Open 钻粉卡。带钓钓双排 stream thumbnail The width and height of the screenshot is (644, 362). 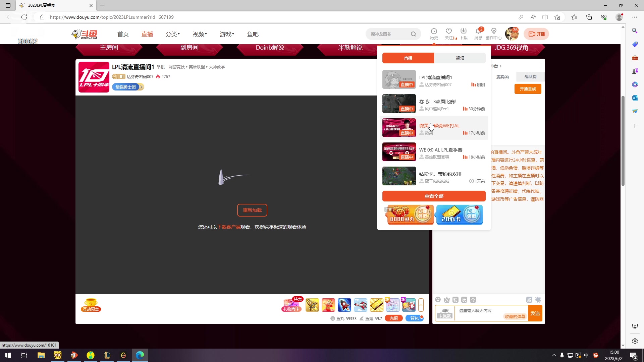coord(399,176)
